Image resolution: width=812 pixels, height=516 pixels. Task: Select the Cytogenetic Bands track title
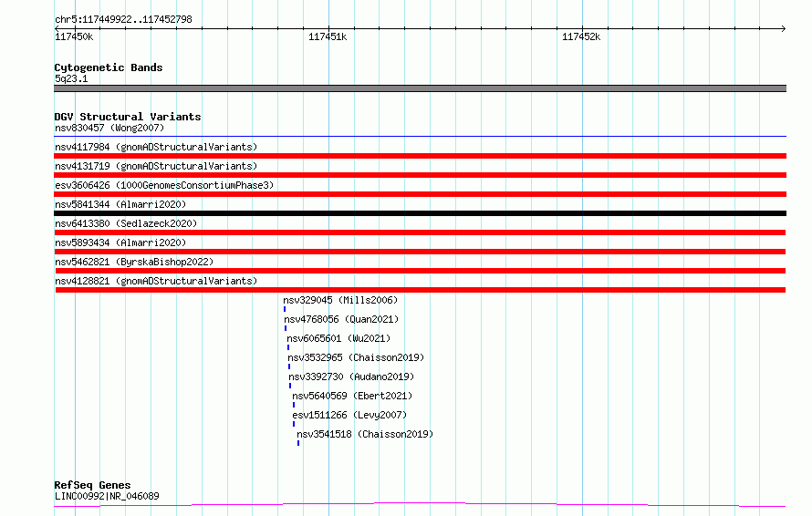(109, 67)
